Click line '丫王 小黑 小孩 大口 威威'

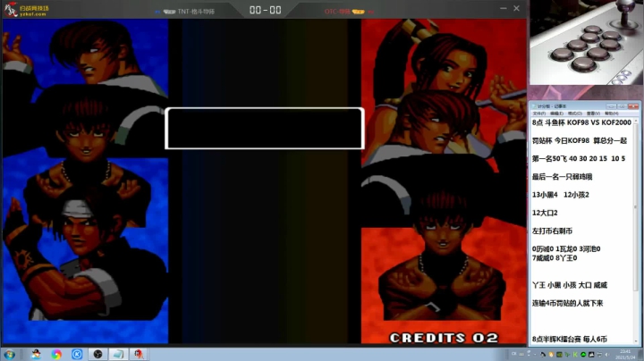pos(569,285)
